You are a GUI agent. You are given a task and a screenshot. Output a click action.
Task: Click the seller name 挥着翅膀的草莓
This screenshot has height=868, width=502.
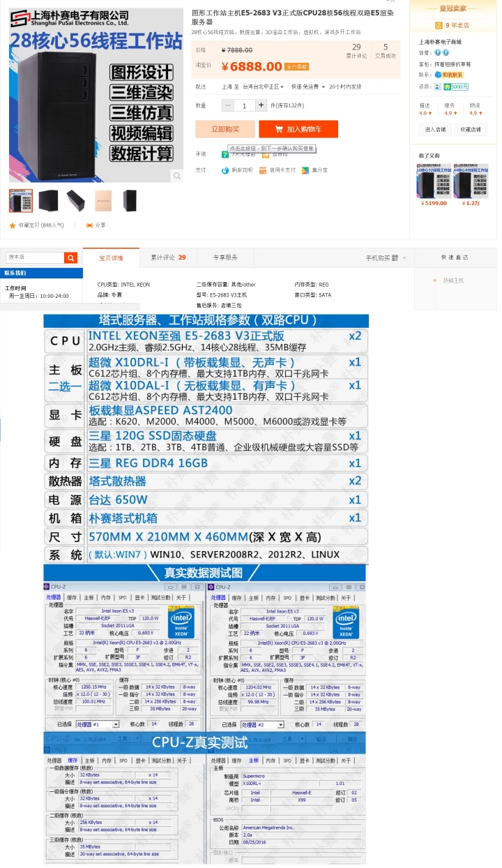452,63
